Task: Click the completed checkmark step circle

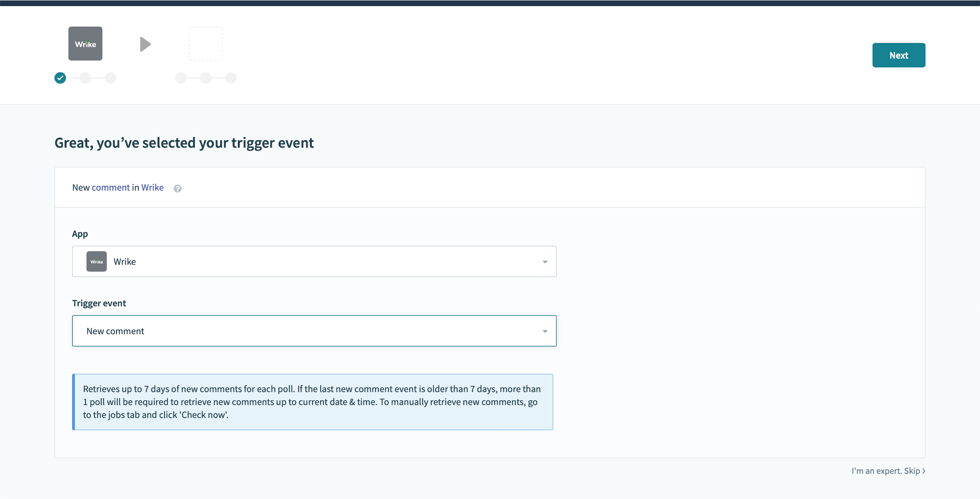Action: [x=60, y=78]
